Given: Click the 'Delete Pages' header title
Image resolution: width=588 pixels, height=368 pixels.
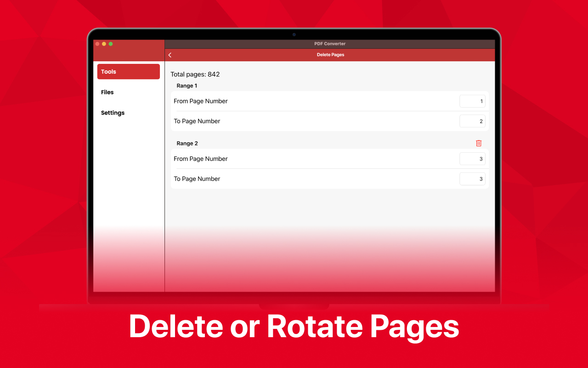Looking at the screenshot, I should [x=330, y=55].
